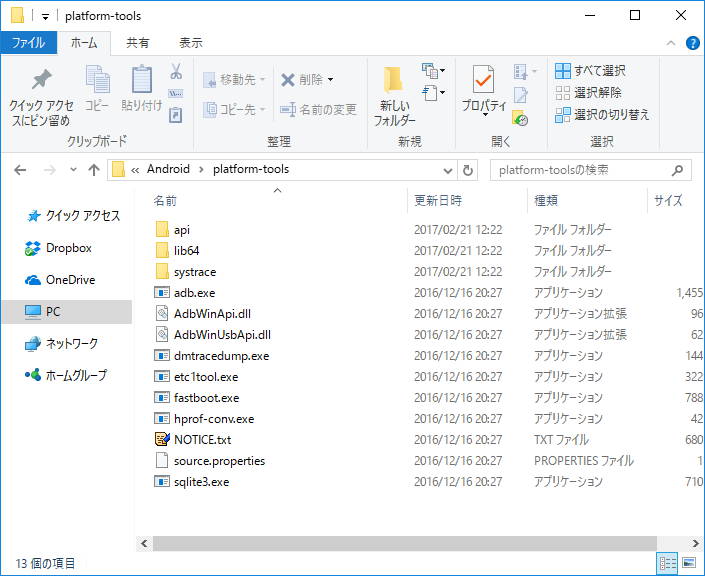Select ネットワーク in navigation pane

tap(62, 344)
